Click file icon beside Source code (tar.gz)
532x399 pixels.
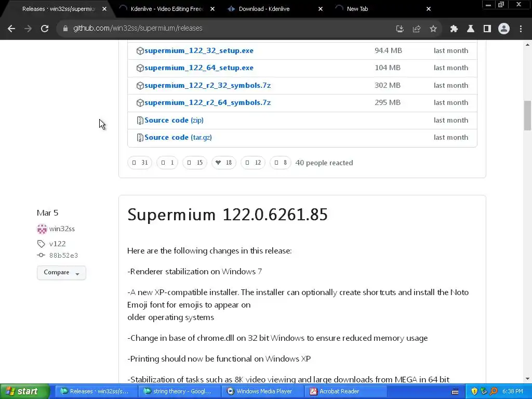click(140, 138)
